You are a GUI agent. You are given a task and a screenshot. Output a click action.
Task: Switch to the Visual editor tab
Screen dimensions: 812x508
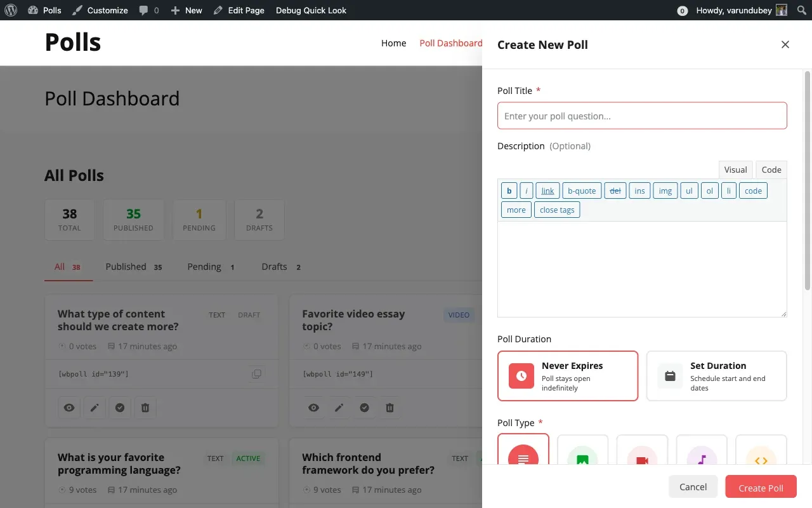coord(735,170)
